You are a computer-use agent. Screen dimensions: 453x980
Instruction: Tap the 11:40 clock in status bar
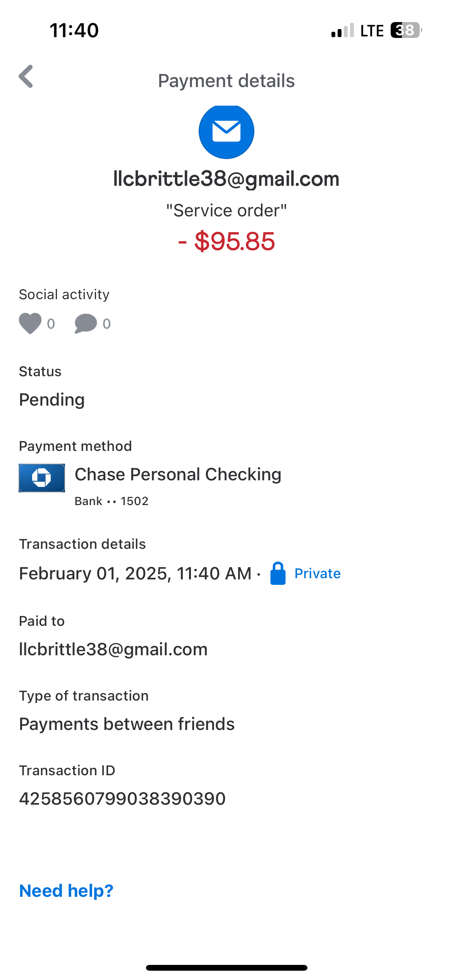click(74, 30)
